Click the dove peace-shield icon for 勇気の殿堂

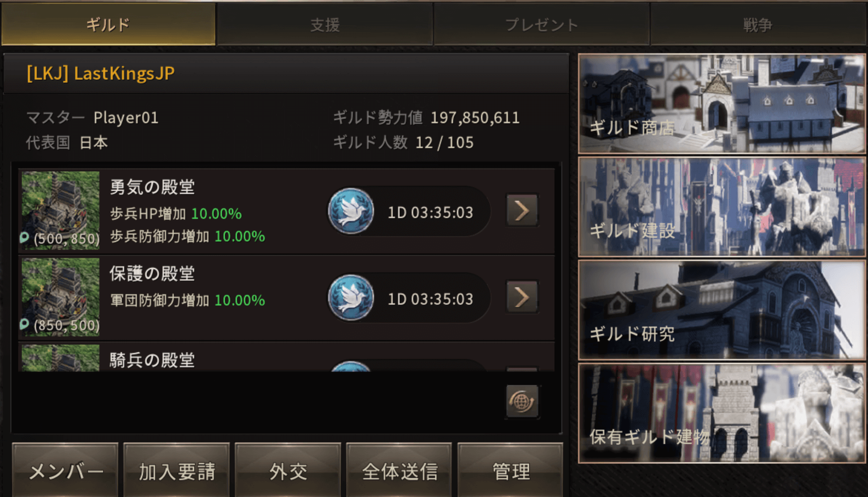pyautogui.click(x=351, y=211)
